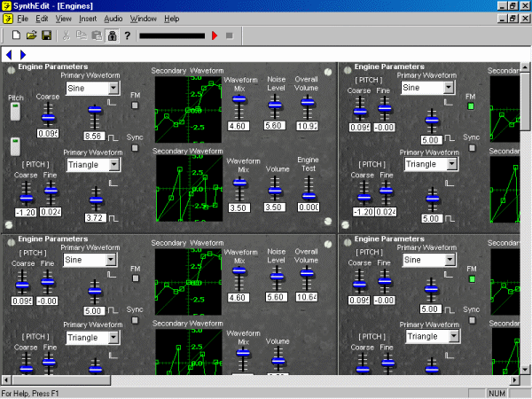Open the Audio menu

[x=113, y=18]
